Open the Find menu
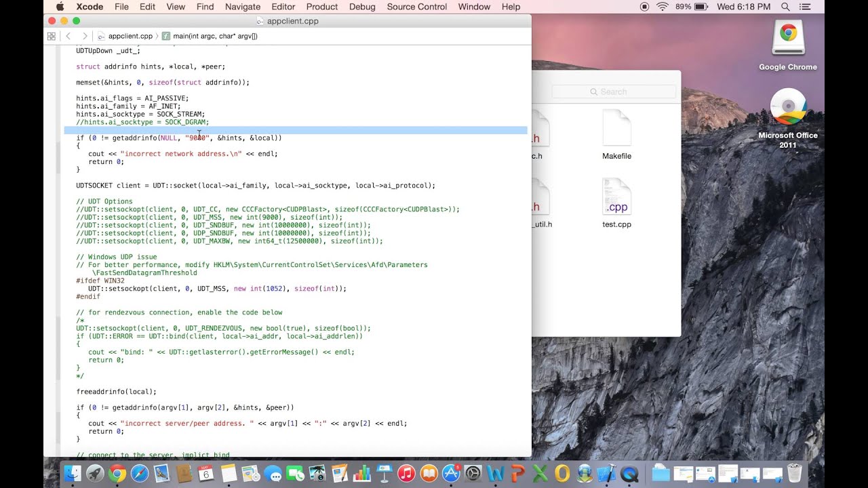Screen dimensions: 868x488 [x=205, y=7]
